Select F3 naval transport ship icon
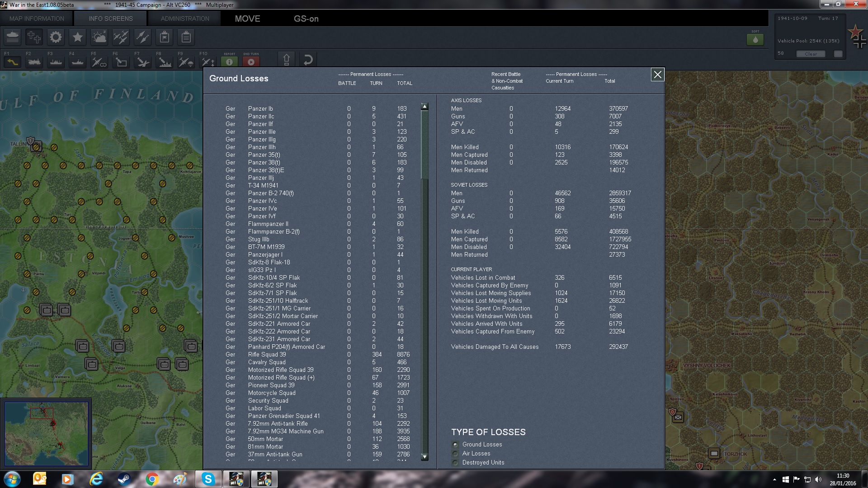 56,62
